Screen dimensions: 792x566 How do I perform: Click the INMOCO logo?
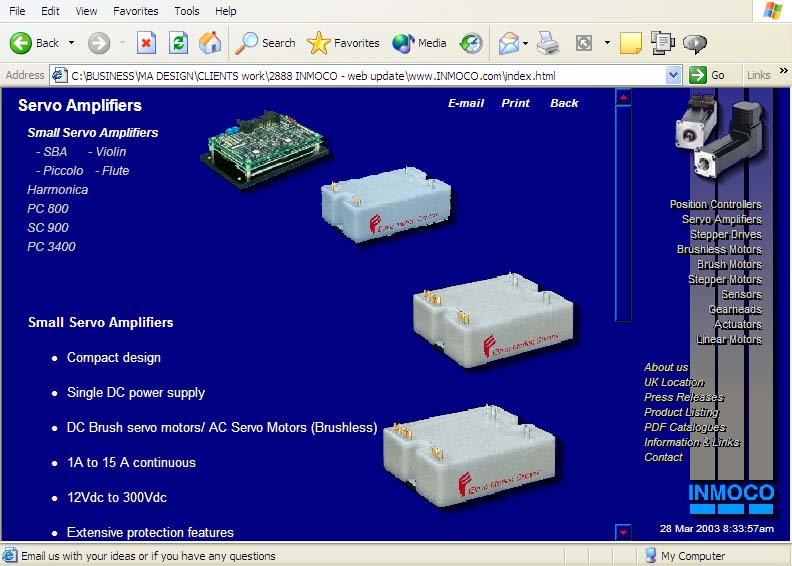coord(731,499)
